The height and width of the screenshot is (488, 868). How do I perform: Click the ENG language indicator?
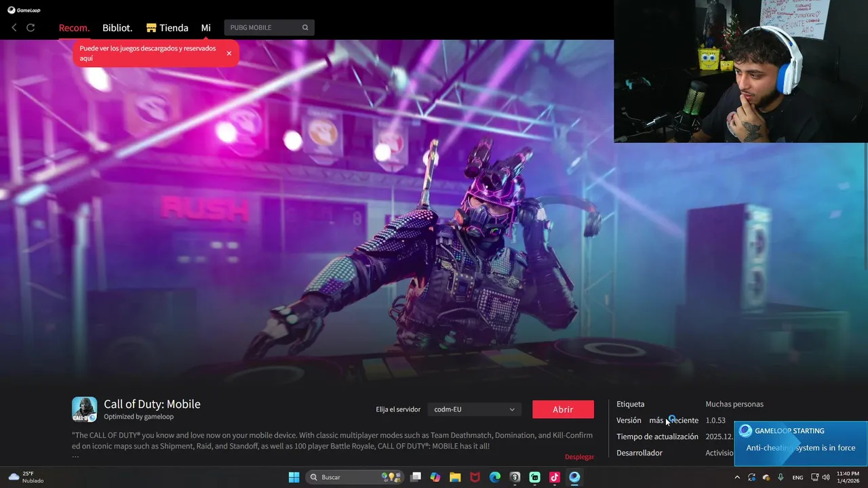click(797, 477)
